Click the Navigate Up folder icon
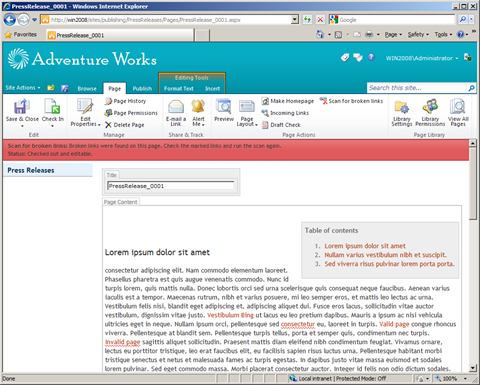This screenshot has height=385, width=480. click(x=51, y=88)
